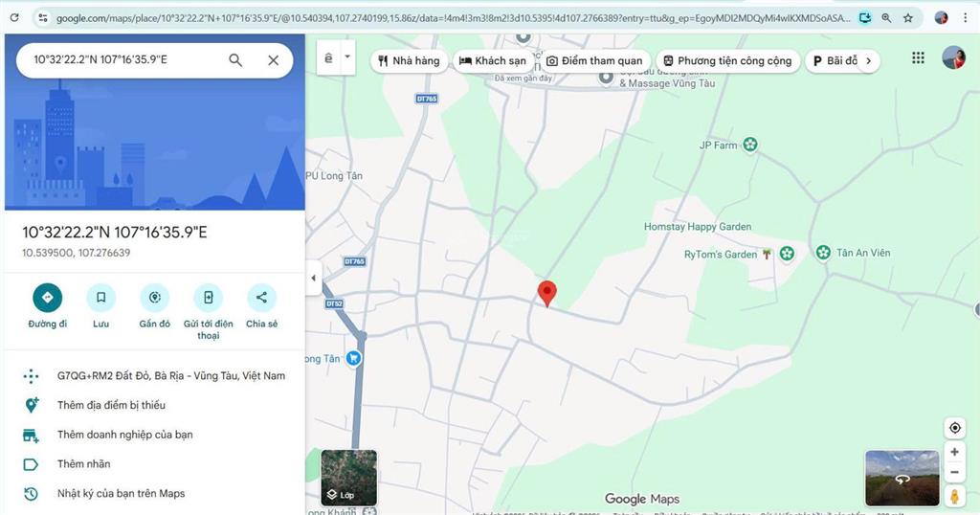Filter by Điểm tham quan chip
980x515 pixels.
(x=594, y=60)
